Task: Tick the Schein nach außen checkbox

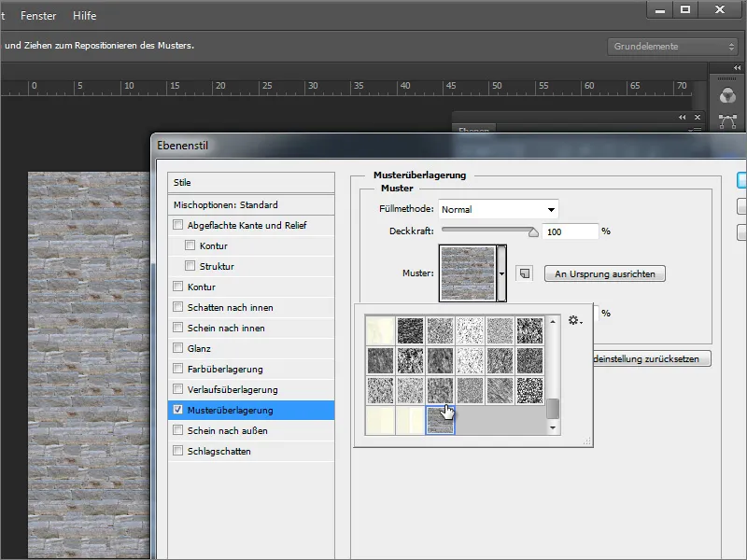Action: click(x=177, y=430)
